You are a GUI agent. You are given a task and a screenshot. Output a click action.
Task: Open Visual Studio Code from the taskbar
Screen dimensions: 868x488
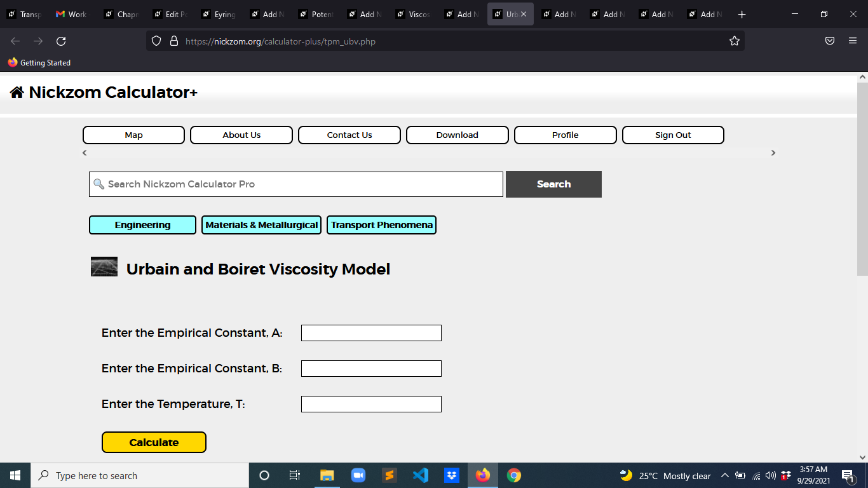[421, 475]
